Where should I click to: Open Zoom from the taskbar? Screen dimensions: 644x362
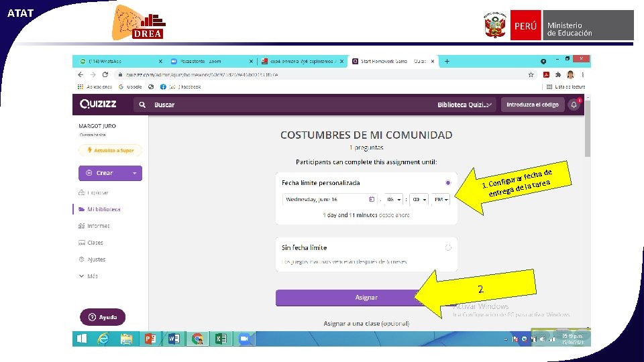pos(245,339)
